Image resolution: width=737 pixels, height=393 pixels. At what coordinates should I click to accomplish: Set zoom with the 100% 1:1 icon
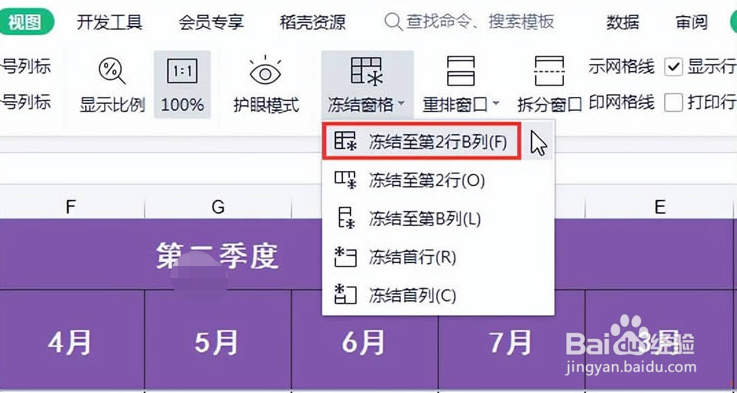click(x=182, y=71)
